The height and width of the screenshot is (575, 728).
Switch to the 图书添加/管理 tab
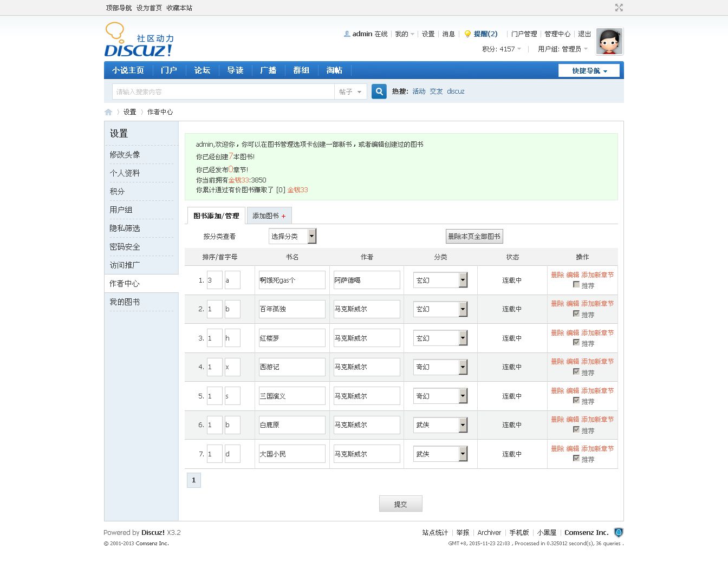pyautogui.click(x=216, y=215)
